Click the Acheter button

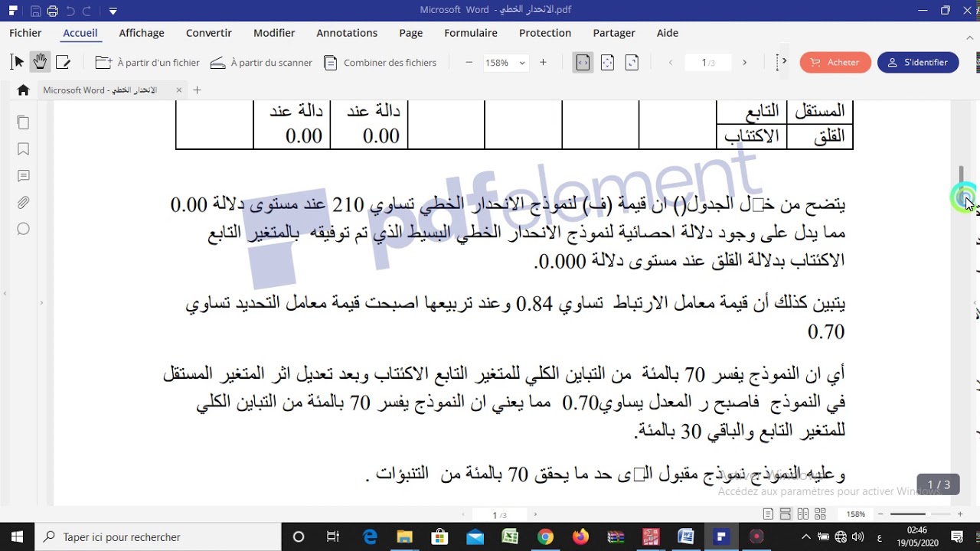835,63
